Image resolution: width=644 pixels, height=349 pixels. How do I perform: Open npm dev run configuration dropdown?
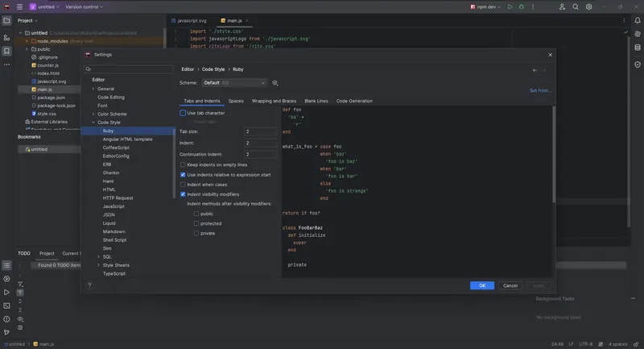pos(485,7)
